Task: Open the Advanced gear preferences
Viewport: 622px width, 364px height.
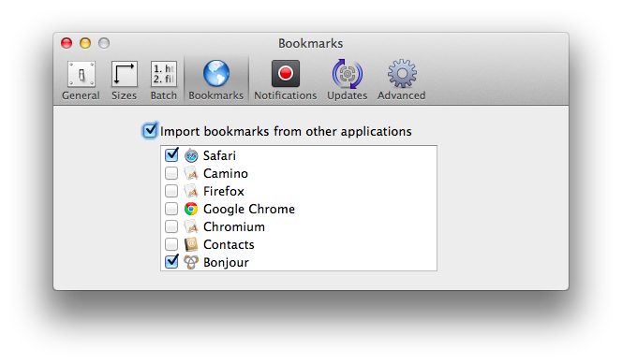Action: pos(402,80)
